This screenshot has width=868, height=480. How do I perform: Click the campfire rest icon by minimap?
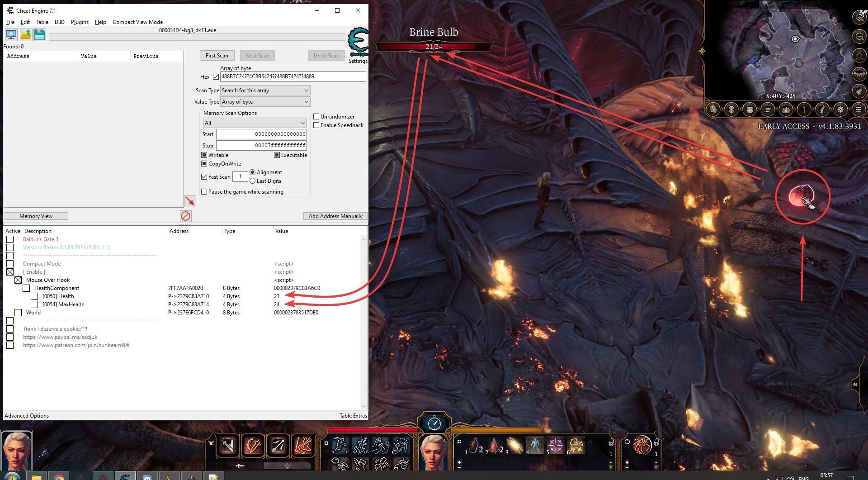859,55
